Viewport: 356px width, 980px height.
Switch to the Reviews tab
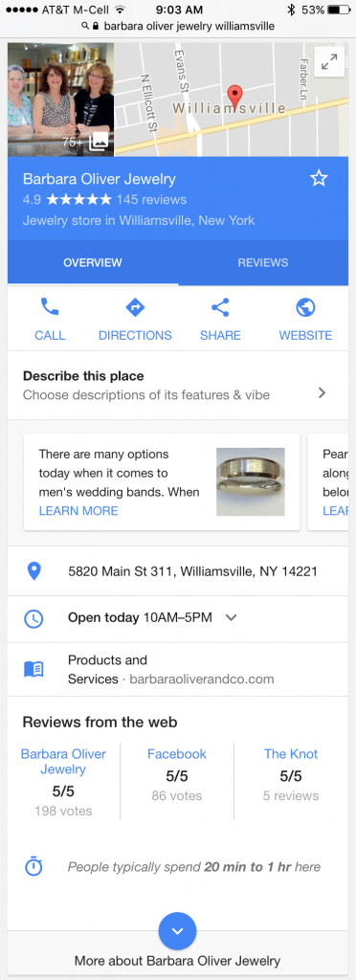click(x=263, y=262)
